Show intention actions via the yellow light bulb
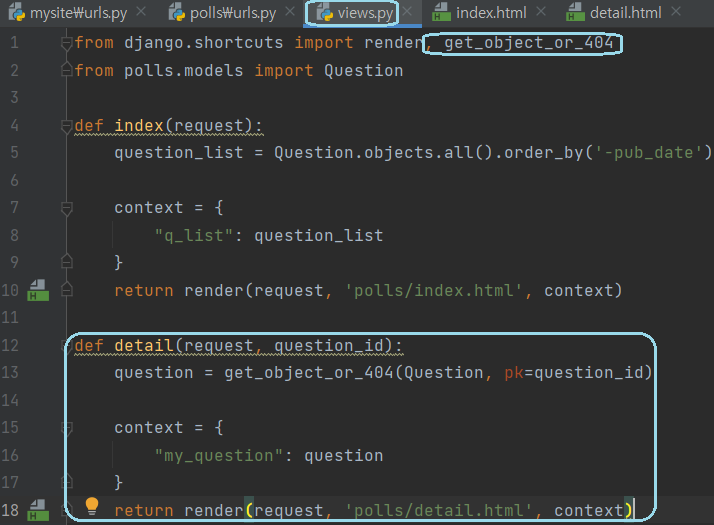The image size is (714, 525). point(92,506)
